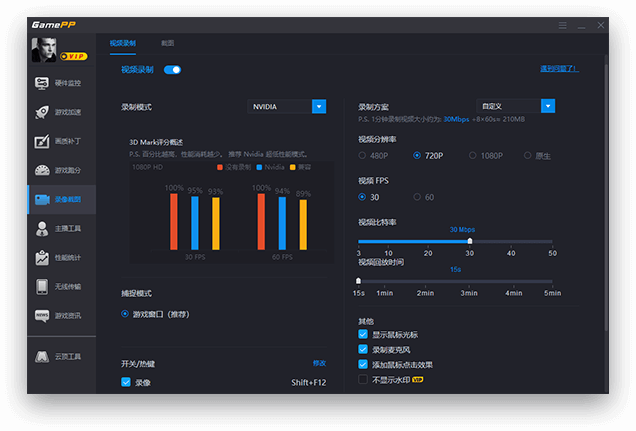This screenshot has height=431, width=636.
Task: Click the 50 tick label on bitrate slider
Action: point(552,253)
